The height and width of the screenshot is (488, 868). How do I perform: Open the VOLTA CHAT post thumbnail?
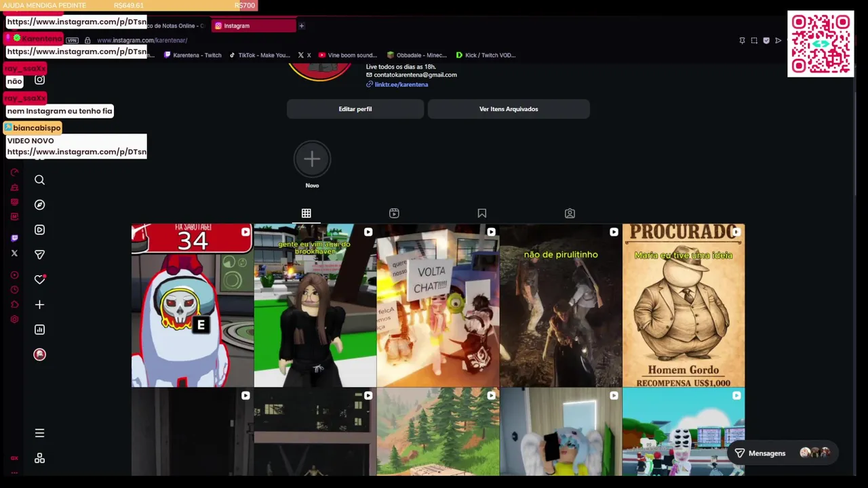[x=437, y=305]
